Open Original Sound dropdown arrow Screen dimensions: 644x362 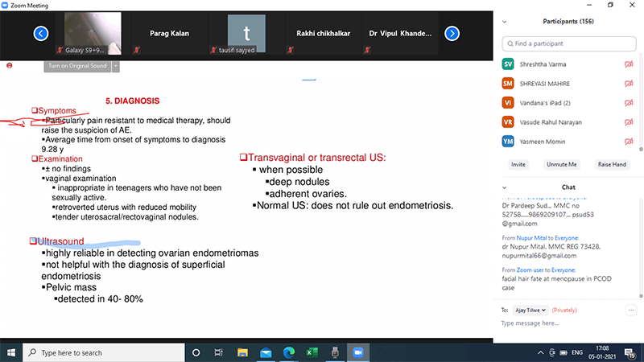coord(116,66)
